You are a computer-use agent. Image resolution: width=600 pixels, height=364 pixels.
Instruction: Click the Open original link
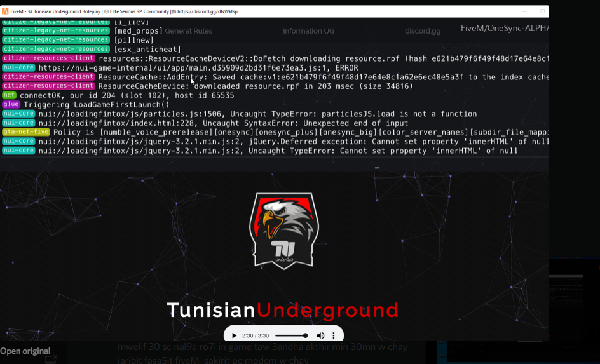click(x=25, y=351)
